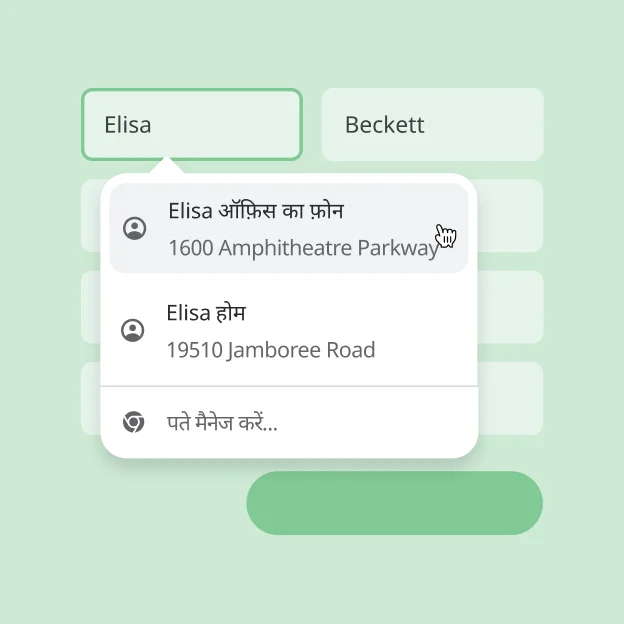Click the third-row empty field on the right

pos(512,307)
